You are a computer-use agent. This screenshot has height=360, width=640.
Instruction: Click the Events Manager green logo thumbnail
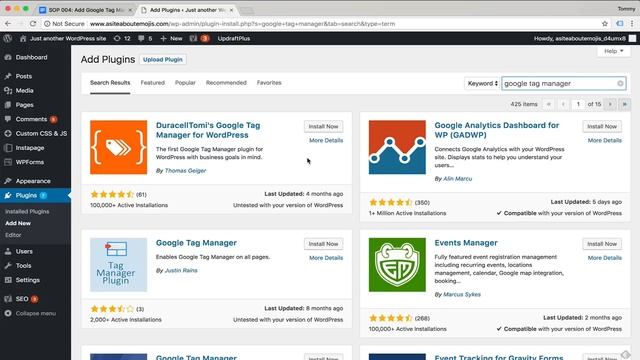click(397, 265)
